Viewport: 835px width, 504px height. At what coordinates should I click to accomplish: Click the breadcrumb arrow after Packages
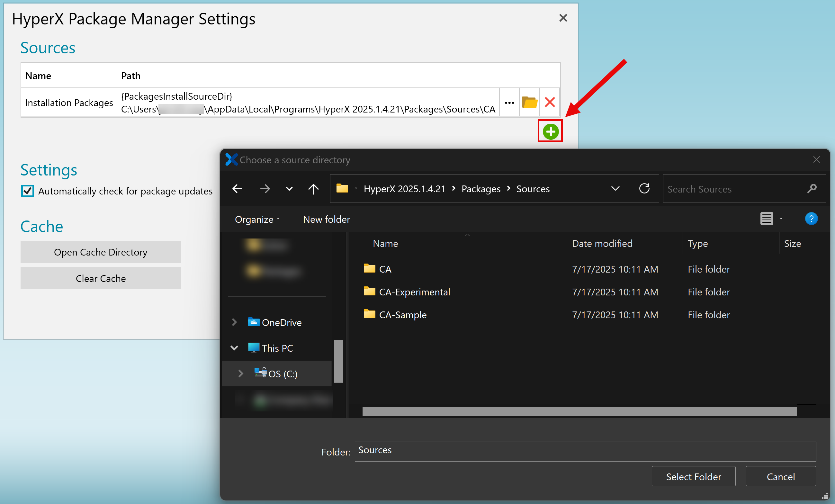[x=508, y=188]
